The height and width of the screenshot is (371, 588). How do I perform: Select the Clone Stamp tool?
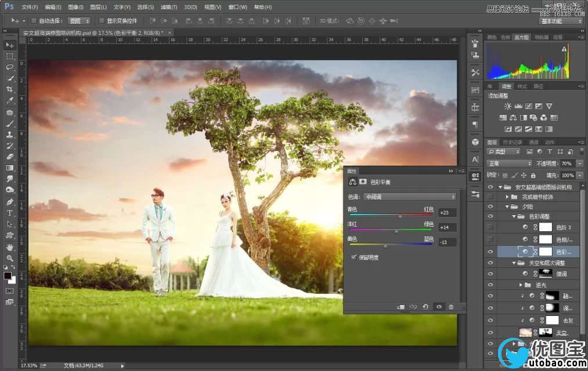(x=10, y=134)
